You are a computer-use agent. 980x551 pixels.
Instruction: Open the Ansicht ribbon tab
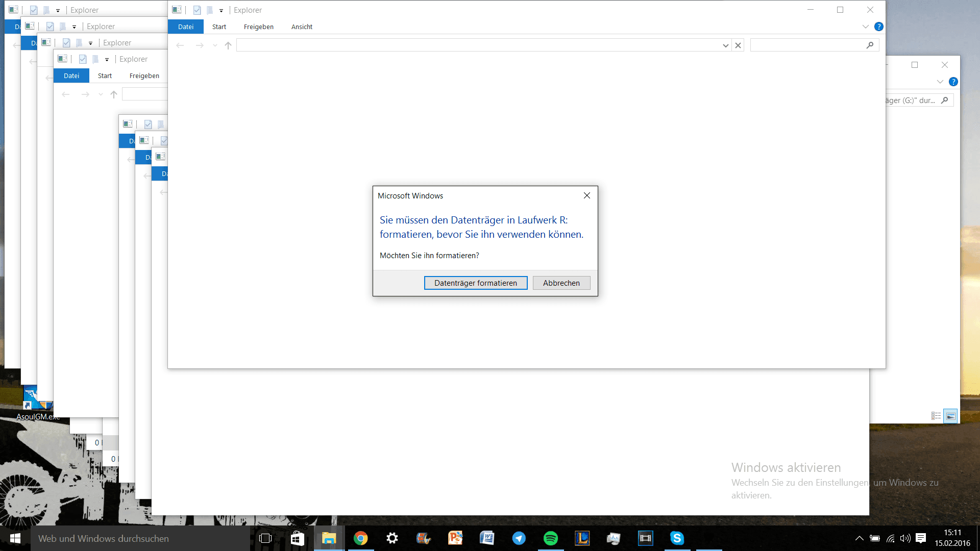pos(302,27)
